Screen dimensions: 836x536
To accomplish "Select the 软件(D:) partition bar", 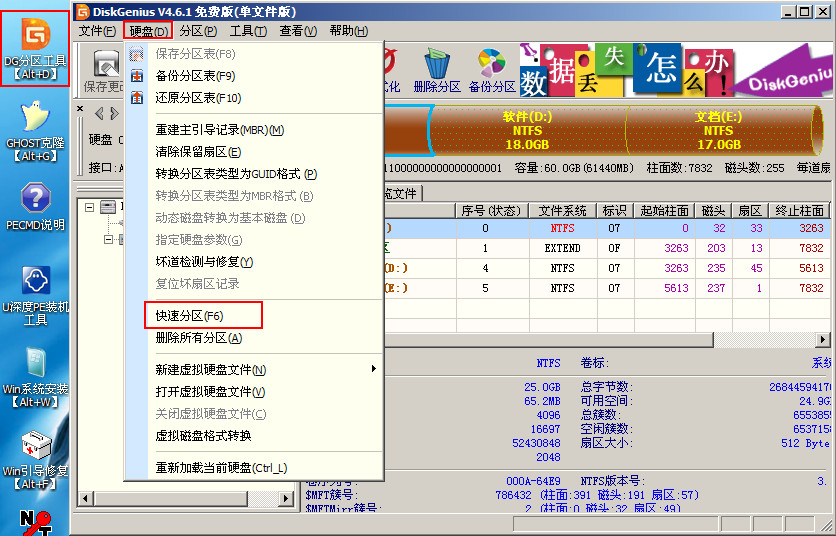I will click(527, 131).
